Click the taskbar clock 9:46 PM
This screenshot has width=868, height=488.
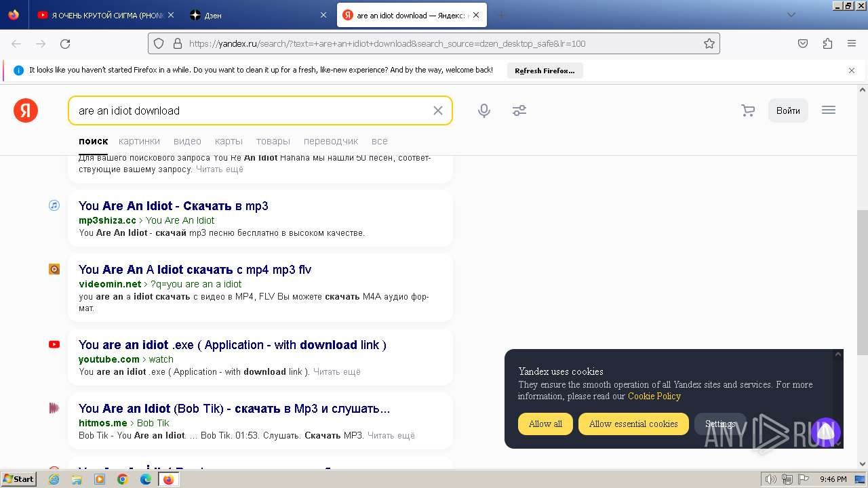833,479
